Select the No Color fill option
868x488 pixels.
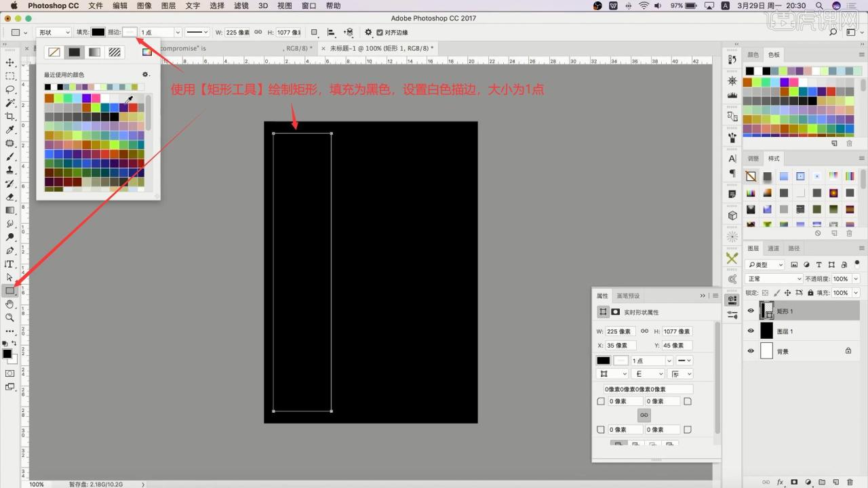point(54,52)
